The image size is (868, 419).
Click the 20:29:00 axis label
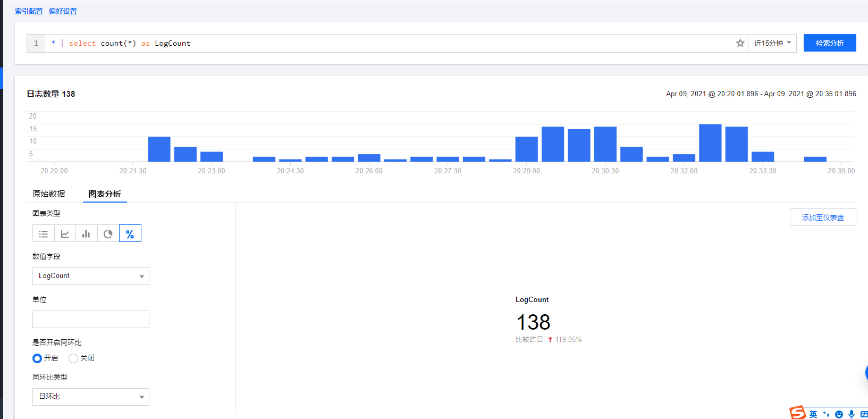pyautogui.click(x=526, y=171)
